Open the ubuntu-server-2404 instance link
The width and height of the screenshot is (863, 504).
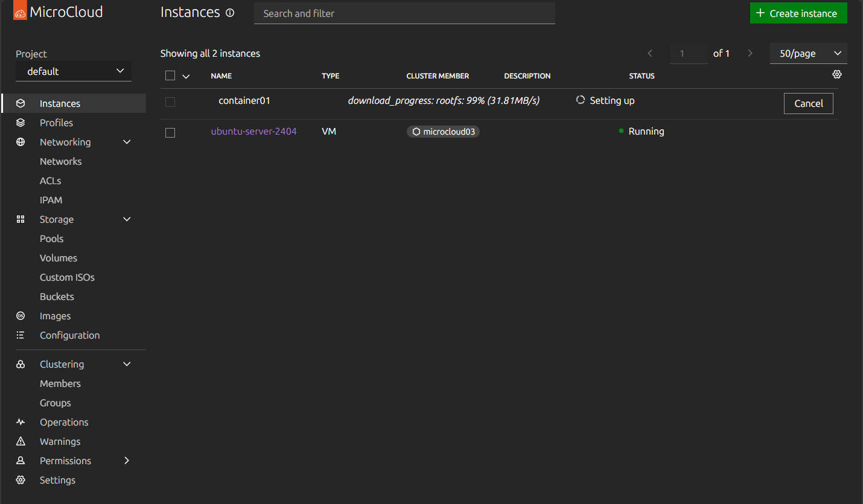tap(253, 131)
